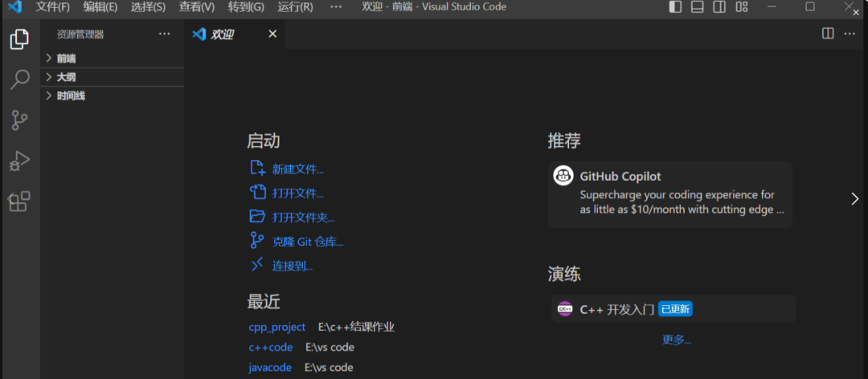The height and width of the screenshot is (379, 868).
Task: Click the 最近 heading
Action: click(x=264, y=302)
